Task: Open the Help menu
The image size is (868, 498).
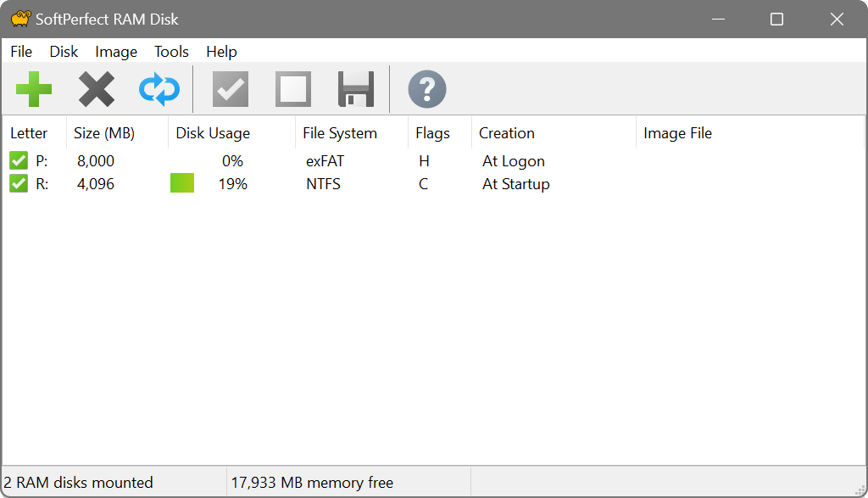Action: tap(221, 52)
